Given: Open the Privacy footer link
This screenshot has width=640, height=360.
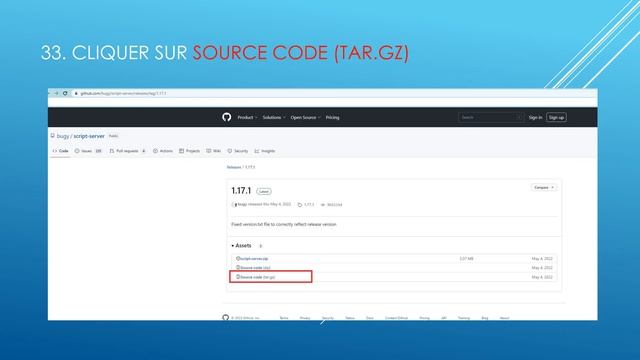Looking at the screenshot, I should click(305, 318).
